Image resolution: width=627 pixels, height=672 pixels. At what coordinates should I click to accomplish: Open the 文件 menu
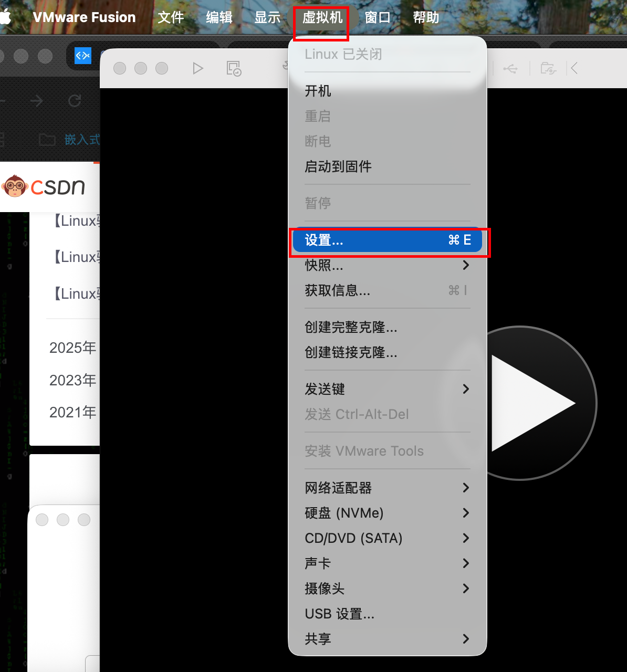[171, 17]
